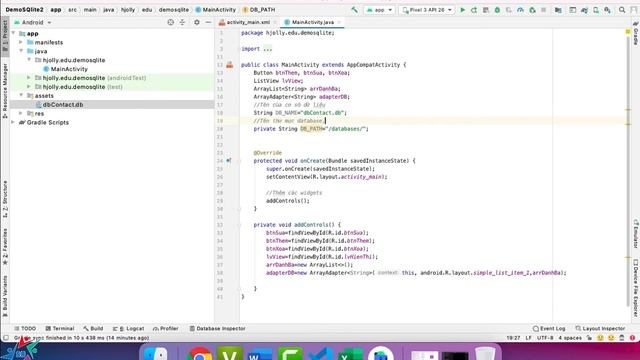Toggle the Emulator side tab on the right
The width and height of the screenshot is (640, 360).
point(636,233)
